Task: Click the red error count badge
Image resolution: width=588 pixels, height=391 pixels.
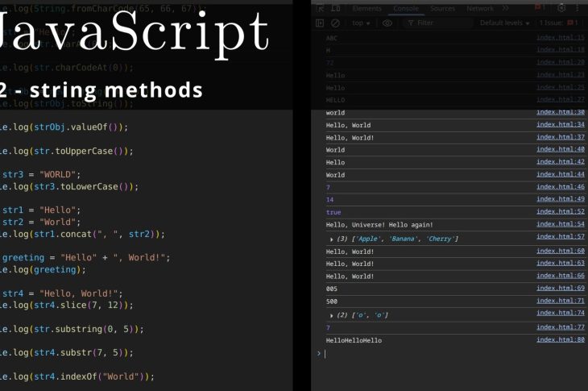Action: [540, 8]
